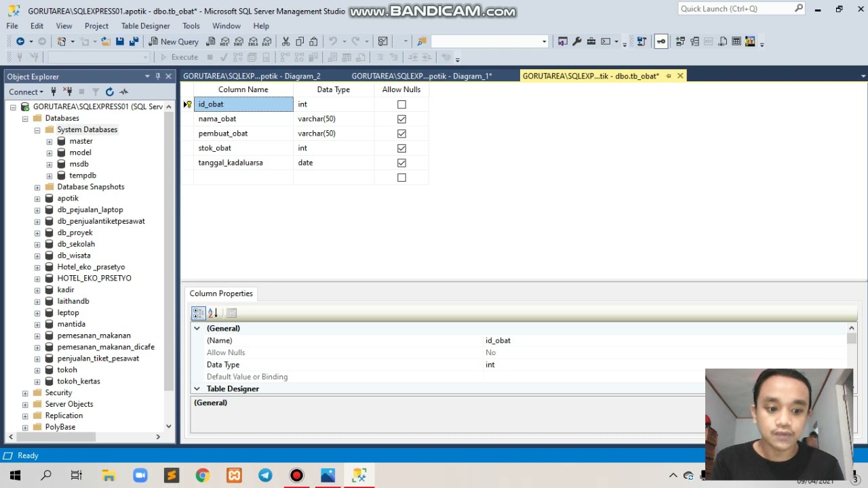Screen dimensions: 868x488
Task: Open the Object Explorer window options dropdown arrow
Action: pyautogui.click(x=147, y=76)
